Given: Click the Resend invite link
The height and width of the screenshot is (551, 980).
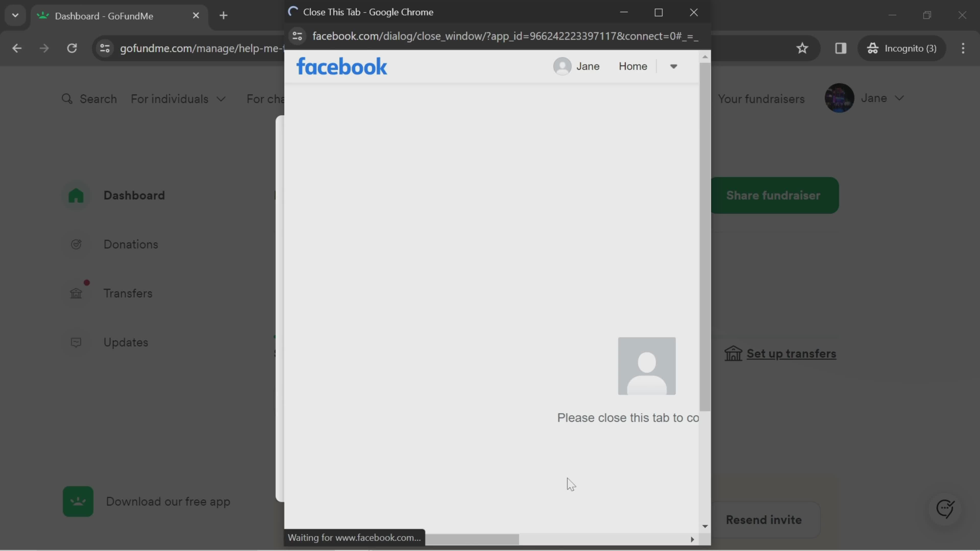Looking at the screenshot, I should click(764, 519).
